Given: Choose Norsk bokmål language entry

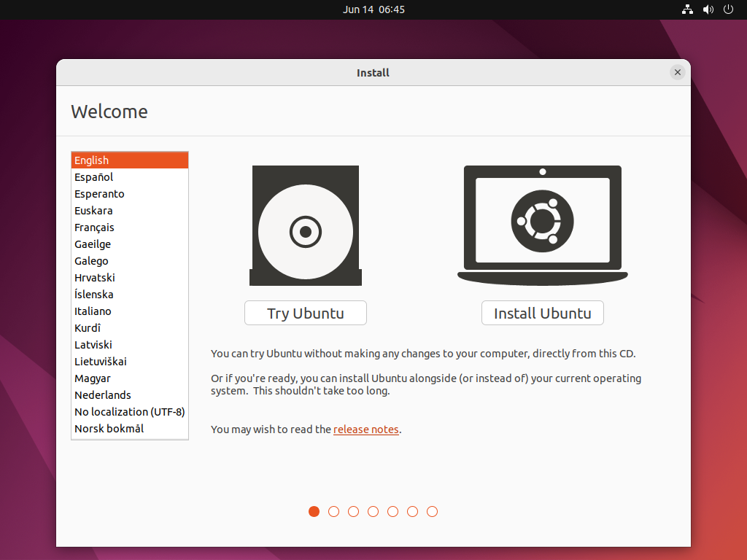Looking at the screenshot, I should point(109,429).
